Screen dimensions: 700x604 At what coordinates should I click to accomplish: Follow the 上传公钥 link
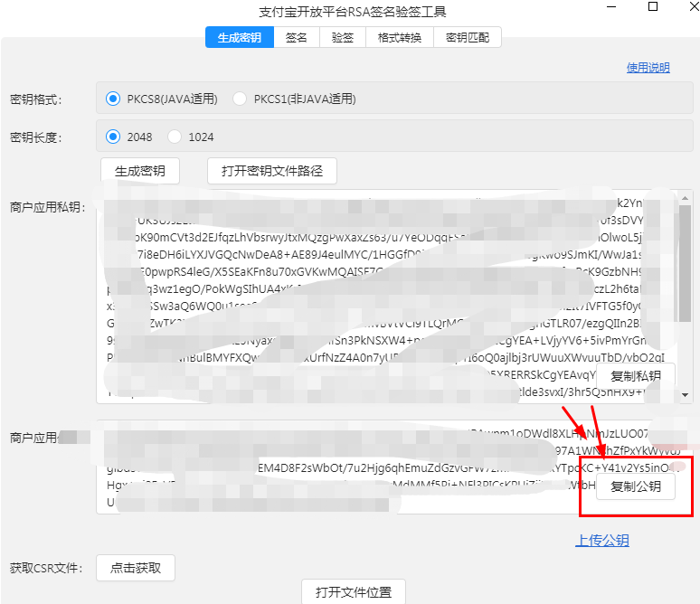pyautogui.click(x=602, y=541)
